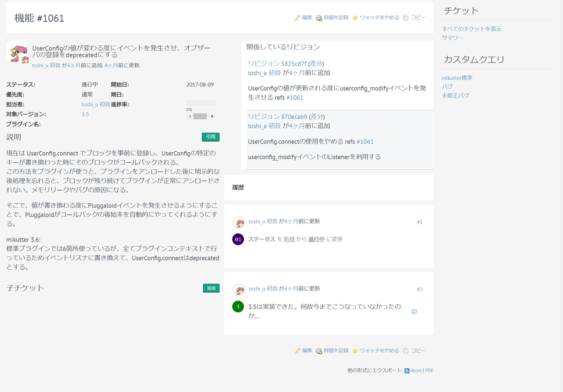Open revision 5825cd7f link
The image size is (563, 392).
[277, 63]
